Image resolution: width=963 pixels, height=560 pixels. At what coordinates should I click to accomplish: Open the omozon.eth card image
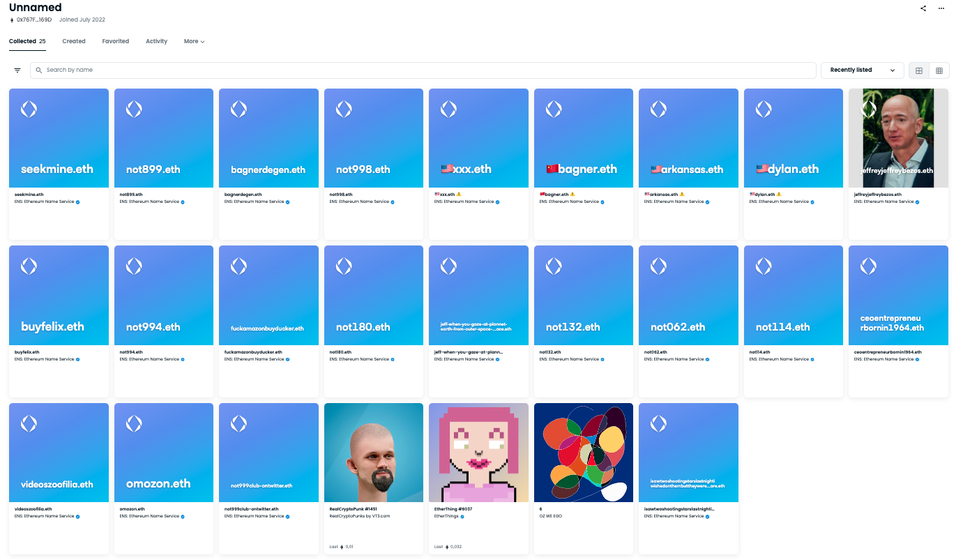pos(164,453)
